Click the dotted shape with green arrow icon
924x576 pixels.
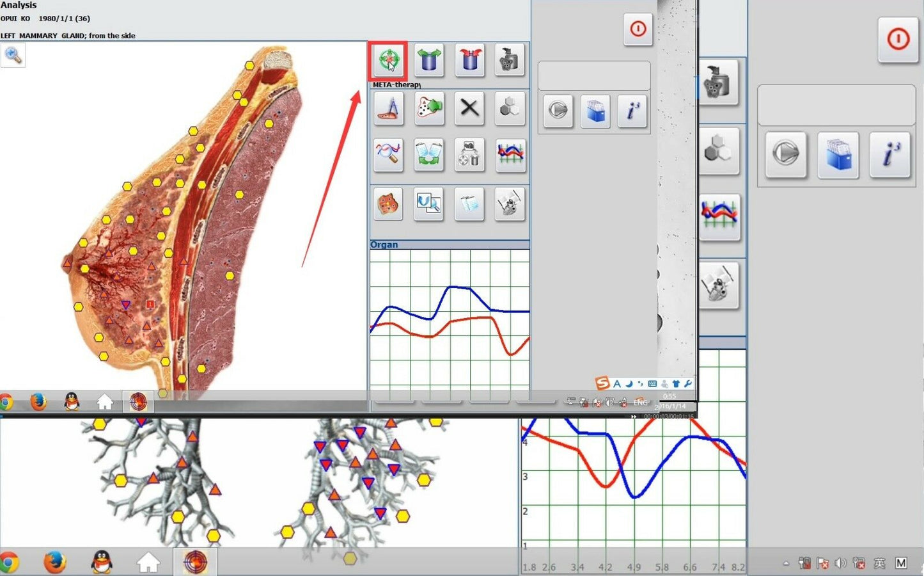(429, 108)
